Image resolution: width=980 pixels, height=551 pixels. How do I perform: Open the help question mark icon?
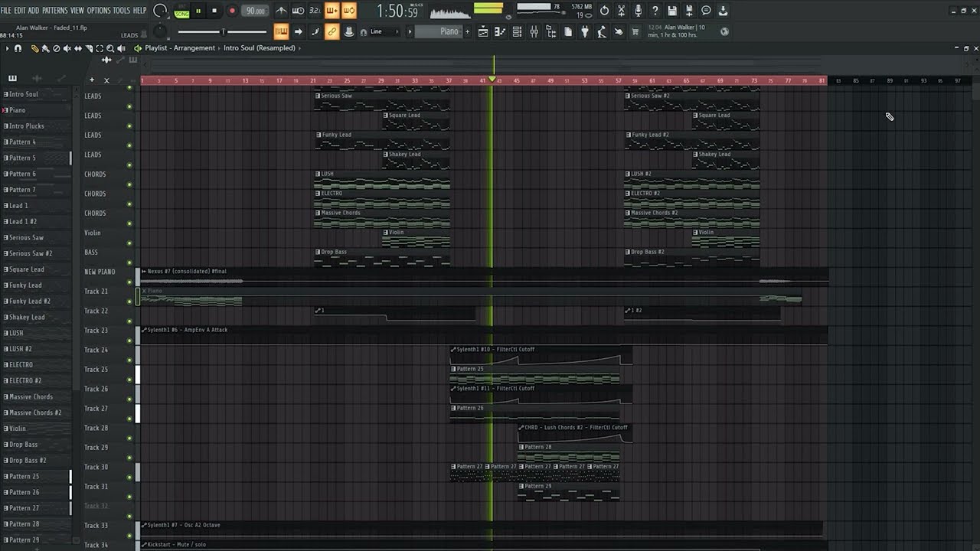[x=655, y=11]
